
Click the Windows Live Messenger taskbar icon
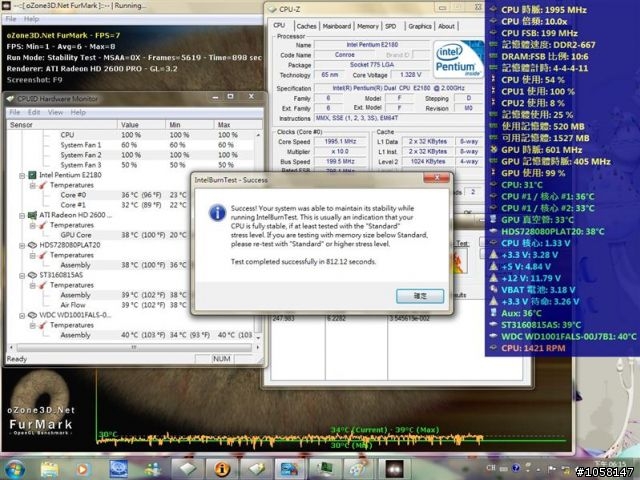152,469
